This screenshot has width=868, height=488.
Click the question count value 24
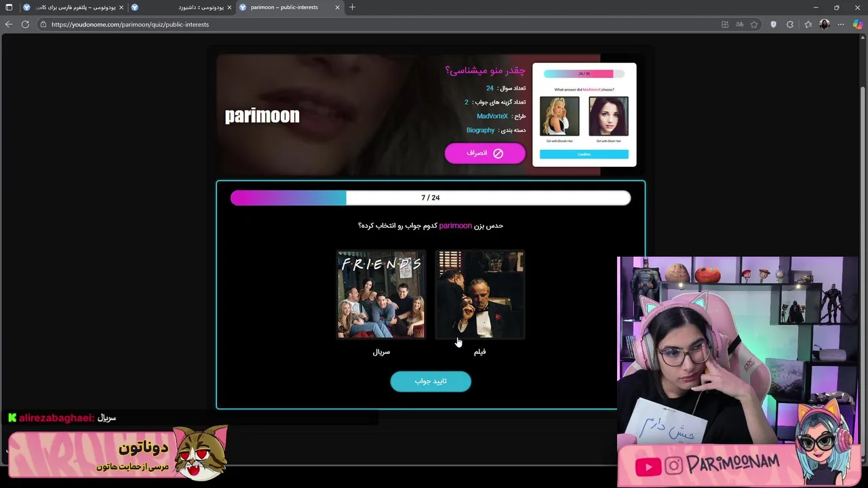tap(490, 88)
